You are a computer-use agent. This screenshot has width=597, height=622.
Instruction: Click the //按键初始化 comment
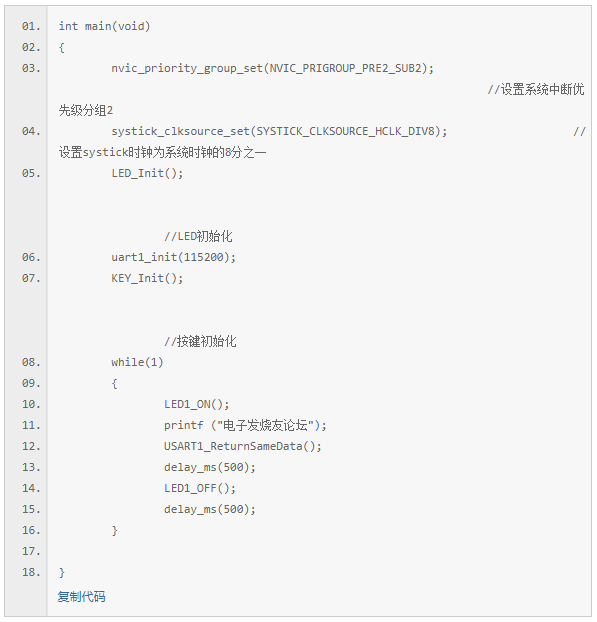pos(200,342)
